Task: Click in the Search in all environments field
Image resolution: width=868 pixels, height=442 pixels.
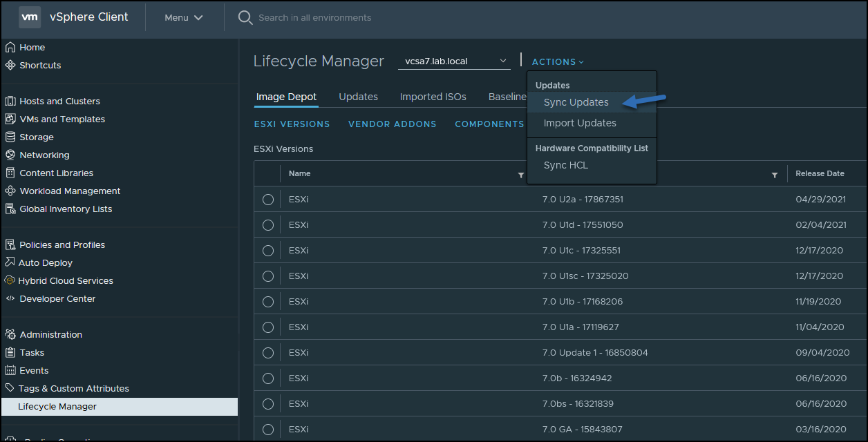Action: tap(314, 18)
